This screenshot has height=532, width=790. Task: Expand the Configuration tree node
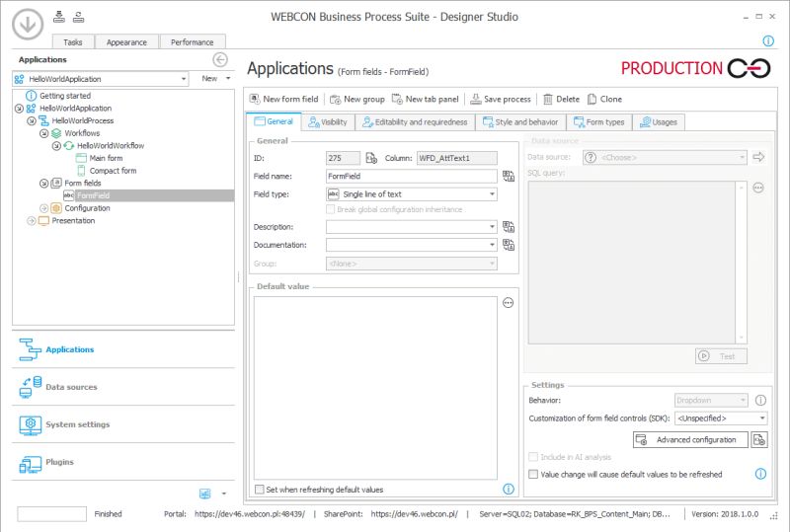pyautogui.click(x=43, y=208)
